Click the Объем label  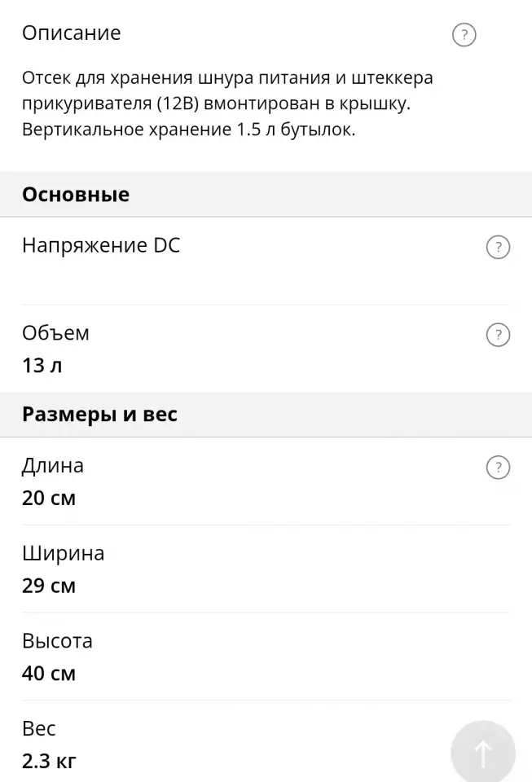tap(56, 332)
